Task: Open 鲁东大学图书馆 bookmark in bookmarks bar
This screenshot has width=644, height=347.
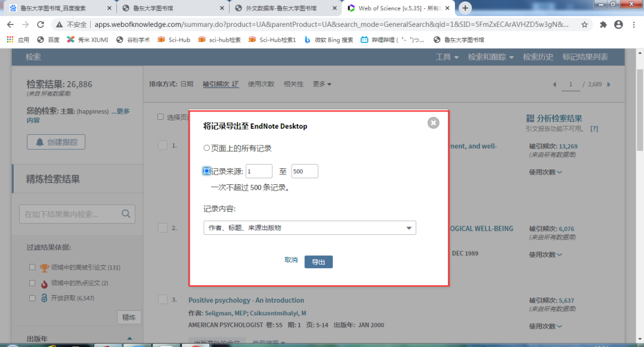Action: 459,40
